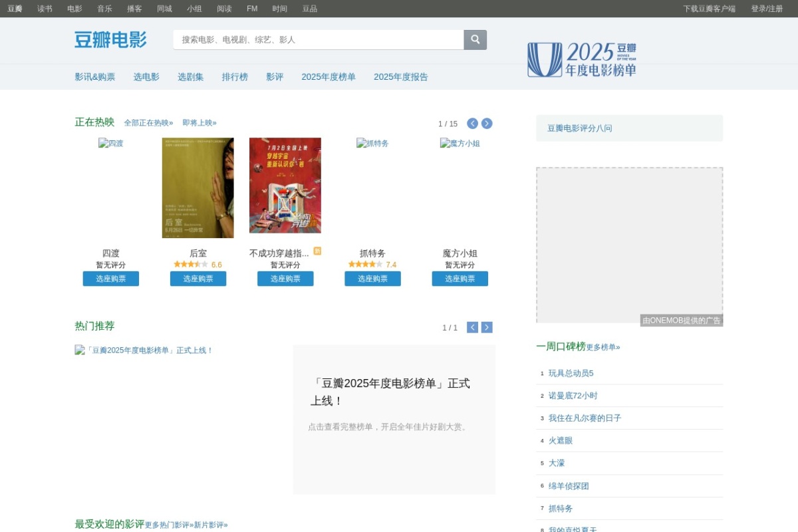Open the 2025年度电影榜单 banner logo
This screenshot has width=798, height=532.
(582, 60)
